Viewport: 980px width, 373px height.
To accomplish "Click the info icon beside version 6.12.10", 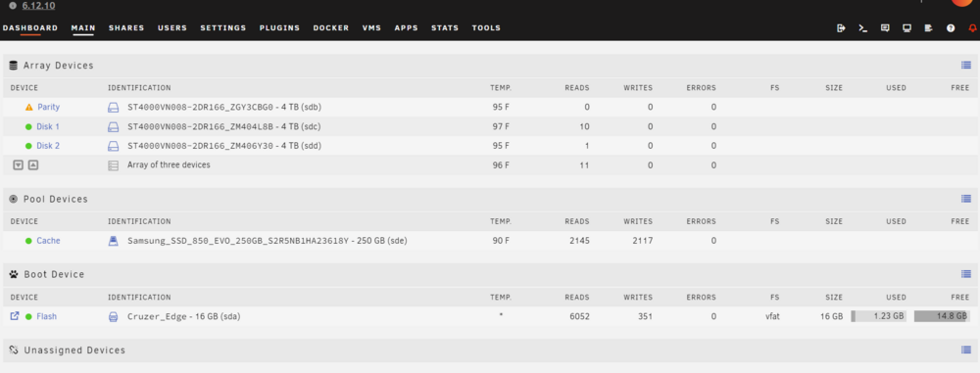I will click(13, 6).
